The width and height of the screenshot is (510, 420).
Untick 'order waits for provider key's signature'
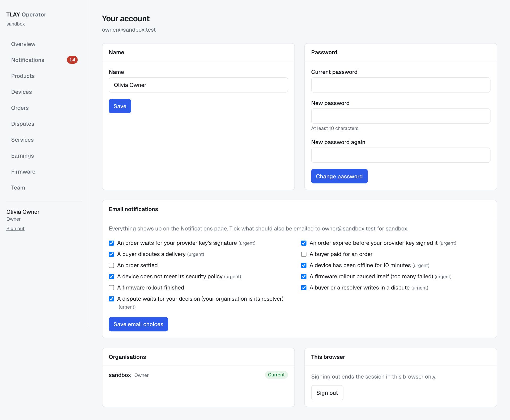click(112, 243)
